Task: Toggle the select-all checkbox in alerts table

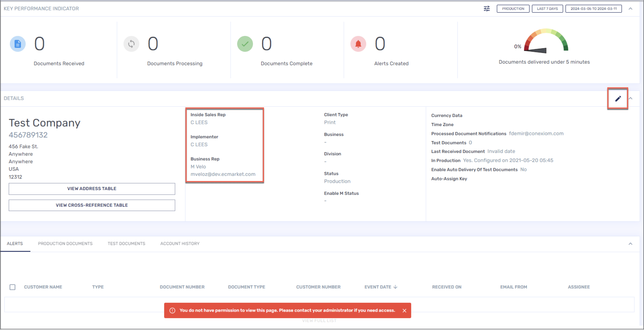Action: tap(12, 287)
